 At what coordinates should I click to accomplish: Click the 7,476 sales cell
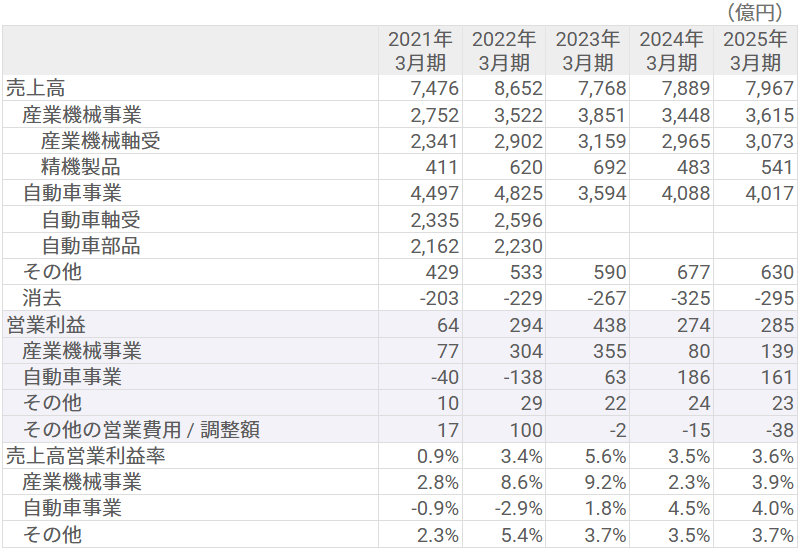tap(434, 88)
